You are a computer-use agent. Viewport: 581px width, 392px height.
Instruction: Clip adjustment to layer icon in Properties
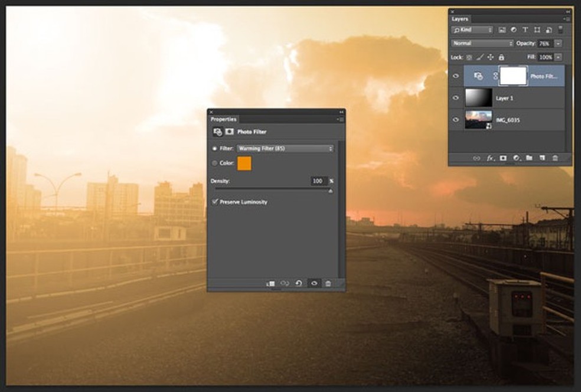271,283
